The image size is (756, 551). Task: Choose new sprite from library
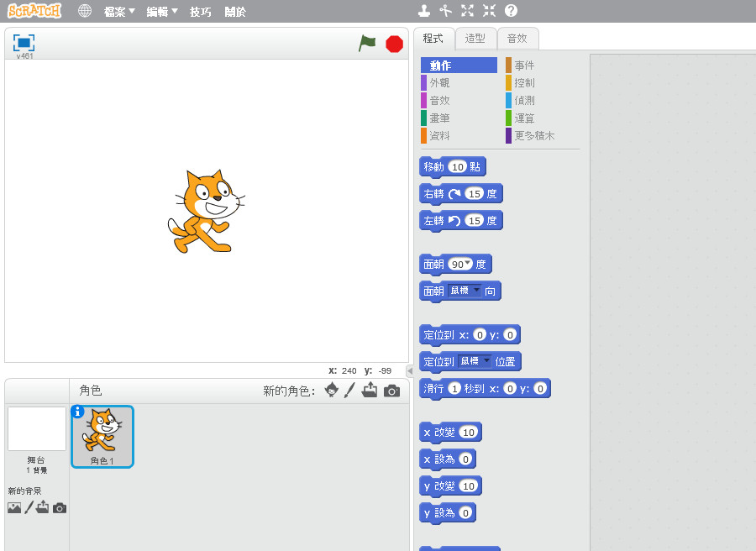pos(331,390)
